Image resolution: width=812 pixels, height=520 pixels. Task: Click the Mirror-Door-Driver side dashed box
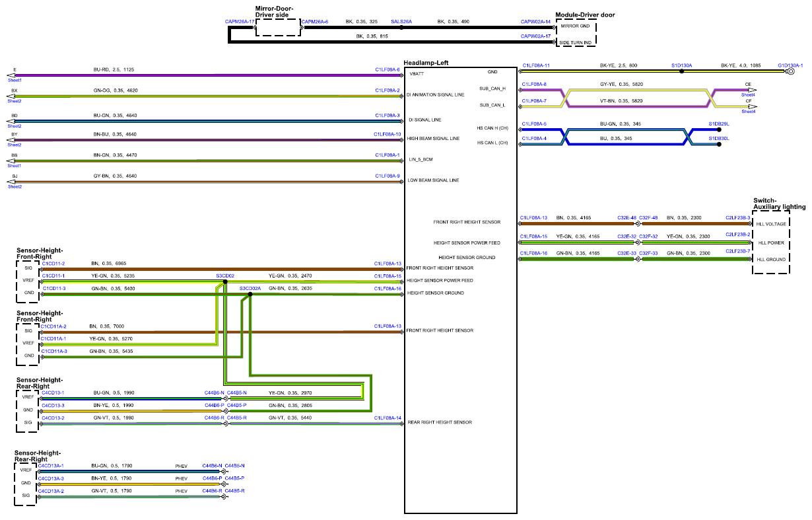(278, 28)
